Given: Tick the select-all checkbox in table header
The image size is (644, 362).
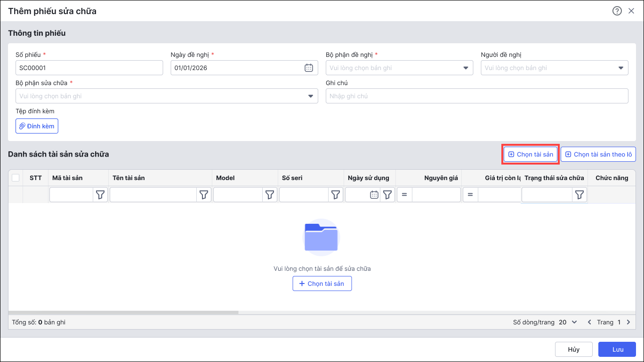Looking at the screenshot, I should (x=16, y=178).
